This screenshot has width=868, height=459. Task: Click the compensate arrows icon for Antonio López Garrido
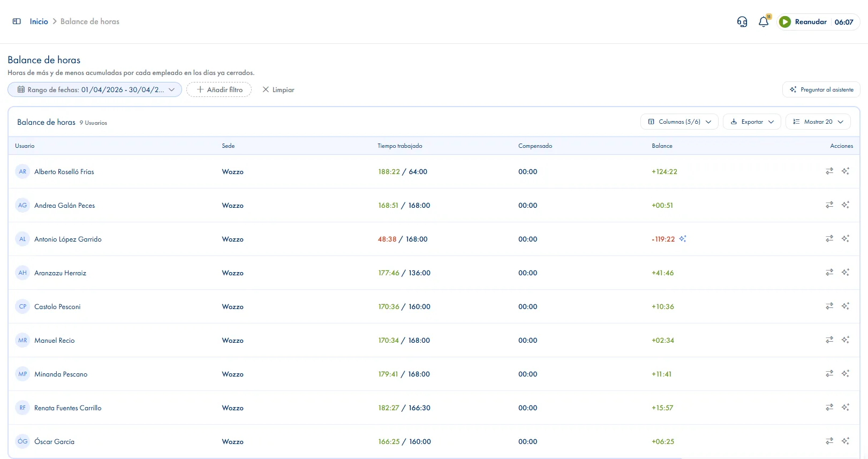(x=829, y=239)
